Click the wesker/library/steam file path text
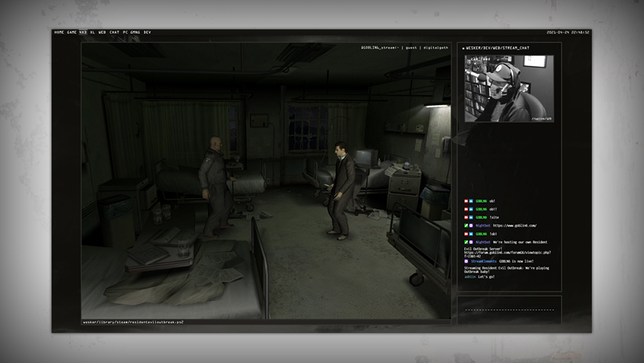The image size is (644, 363). tap(133, 322)
